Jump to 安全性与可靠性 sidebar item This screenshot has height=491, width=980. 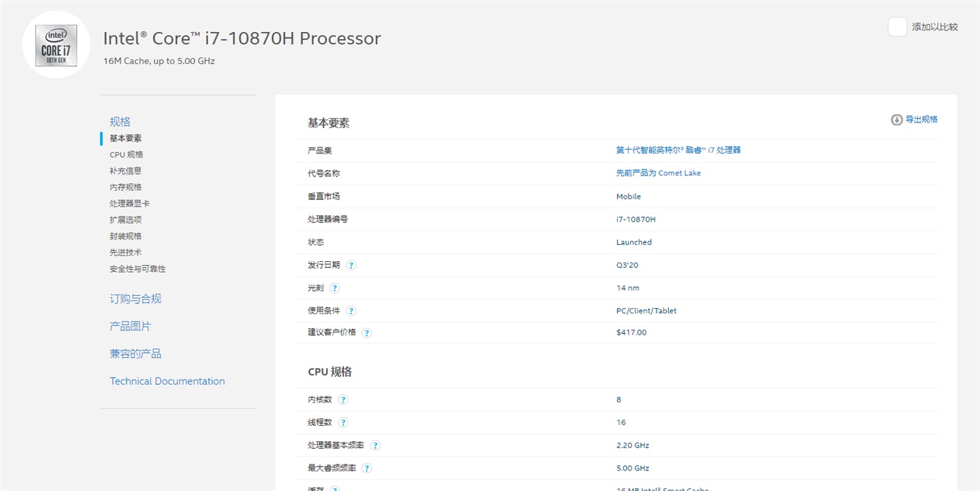(137, 269)
